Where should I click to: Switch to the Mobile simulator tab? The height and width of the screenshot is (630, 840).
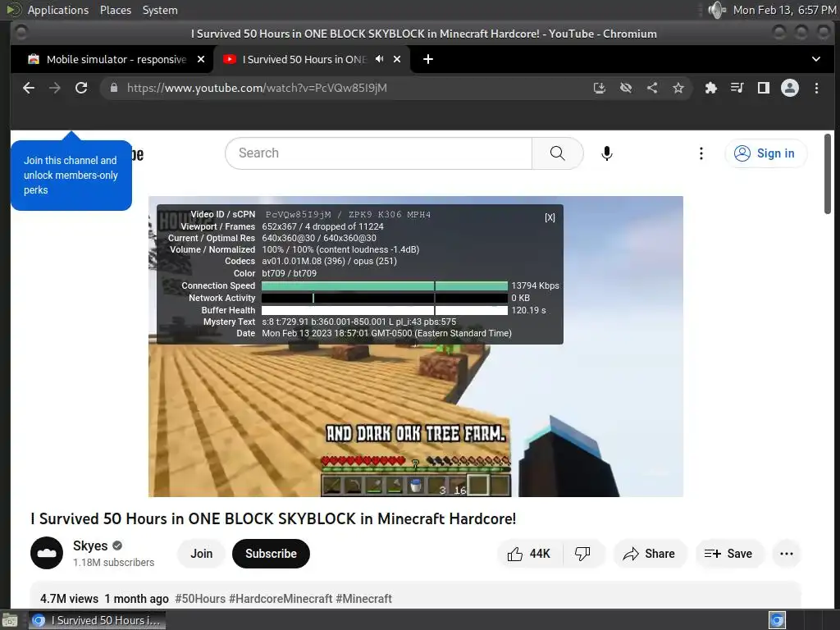coord(116,59)
